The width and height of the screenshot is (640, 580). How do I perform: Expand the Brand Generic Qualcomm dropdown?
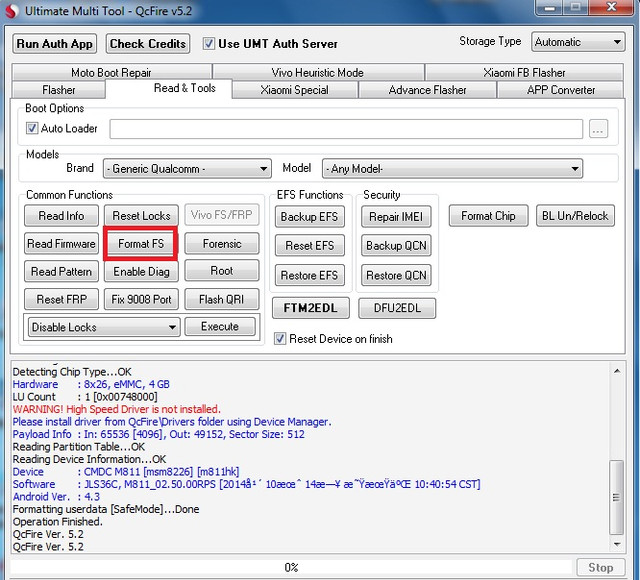tap(187, 169)
